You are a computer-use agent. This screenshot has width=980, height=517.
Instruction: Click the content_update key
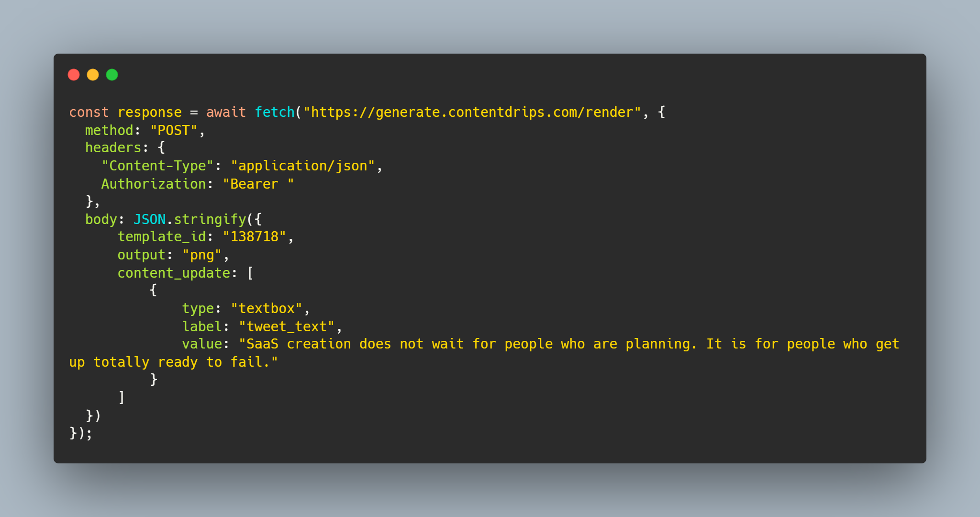pos(174,273)
